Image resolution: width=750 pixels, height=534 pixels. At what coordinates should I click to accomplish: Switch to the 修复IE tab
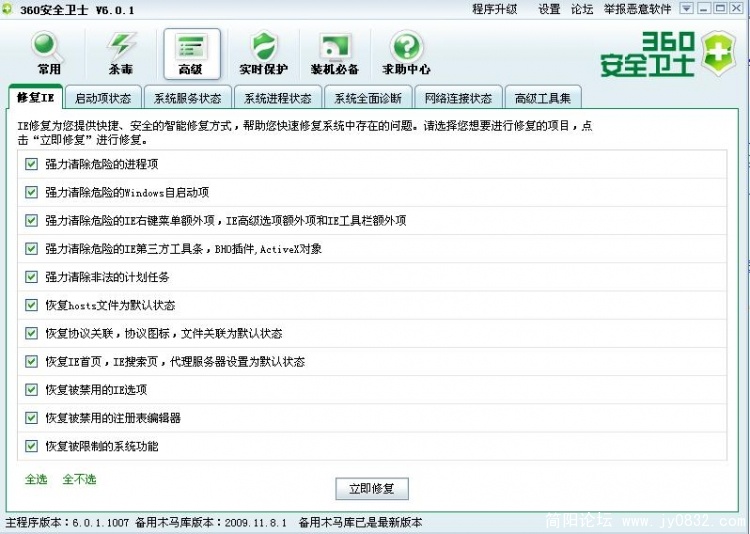(35, 98)
